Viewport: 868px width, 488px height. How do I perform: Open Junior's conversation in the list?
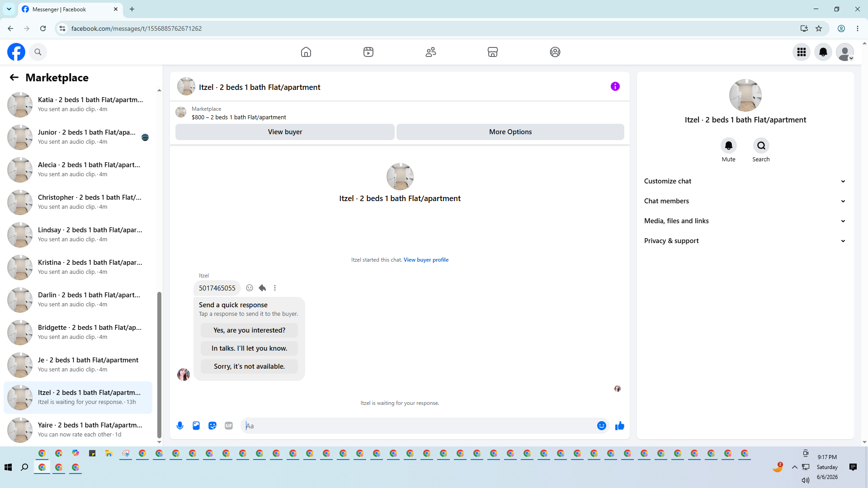coord(78,137)
